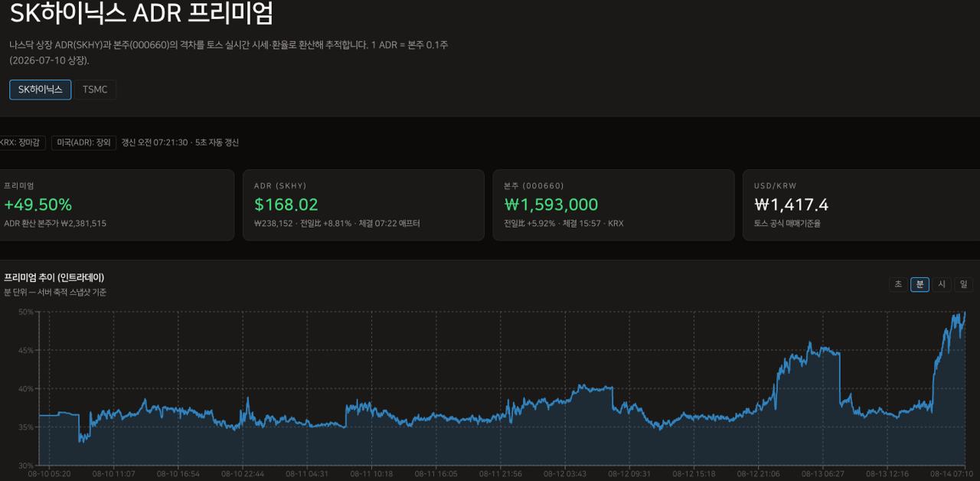
Task: Click the 08-13 12:16 x-axis label
Action: [x=887, y=474]
